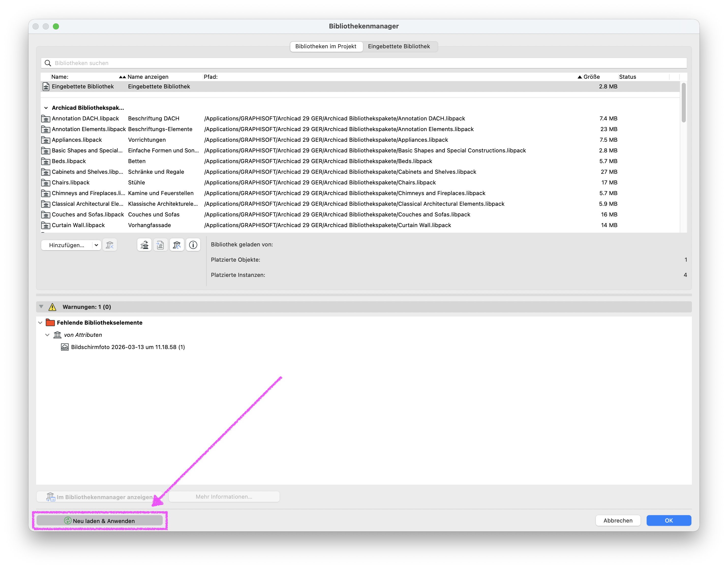Viewport: 728px width, 569px height.
Task: Select the Couches und Sofas display name
Action: pyautogui.click(x=154, y=215)
